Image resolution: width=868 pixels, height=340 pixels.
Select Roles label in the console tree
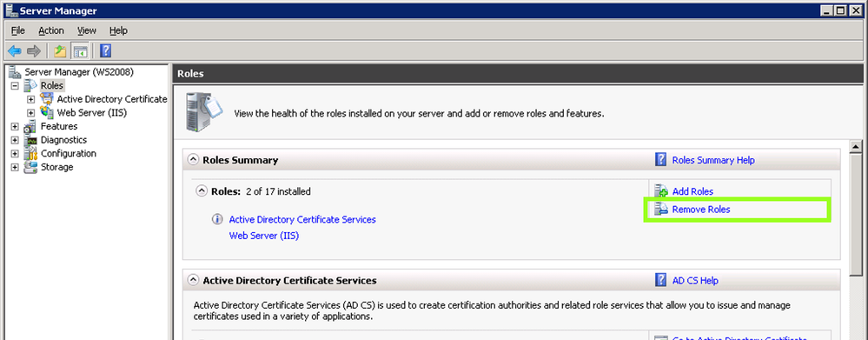(52, 86)
